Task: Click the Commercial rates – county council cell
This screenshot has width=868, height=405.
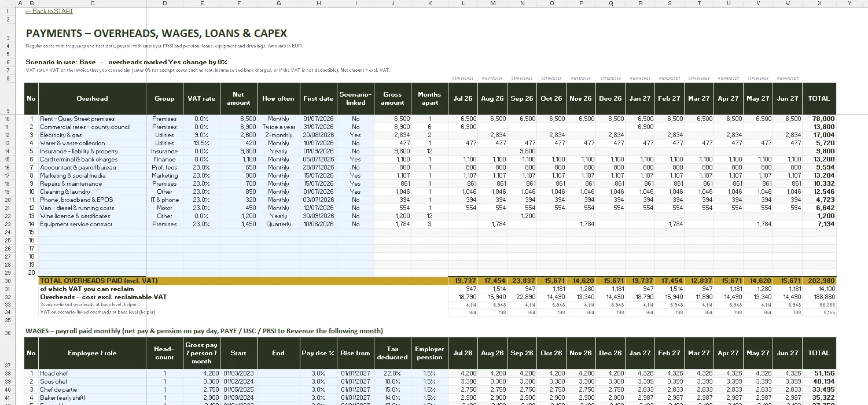Action: [92, 127]
